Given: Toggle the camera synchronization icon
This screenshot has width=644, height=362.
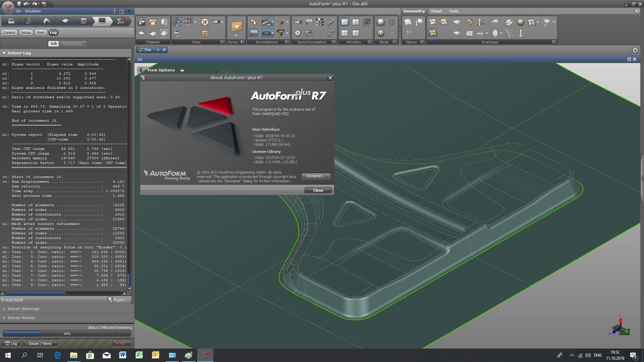Looking at the screenshot, I should coord(298,22).
